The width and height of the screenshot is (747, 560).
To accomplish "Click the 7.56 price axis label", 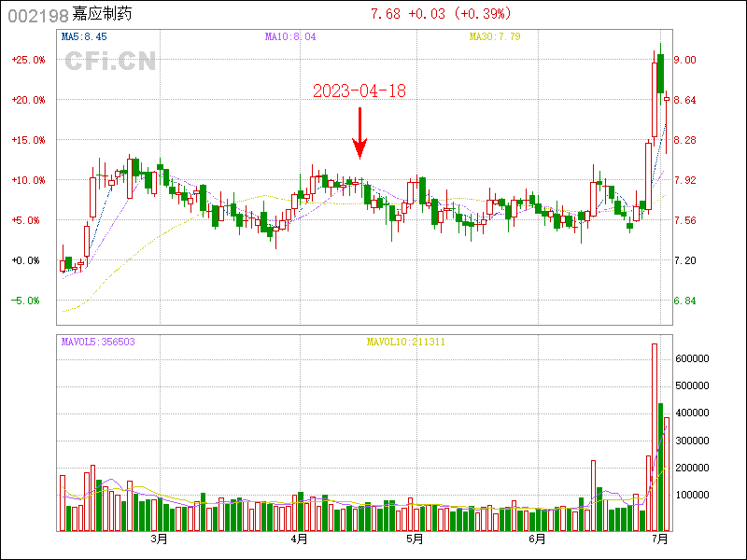I will [x=685, y=220].
